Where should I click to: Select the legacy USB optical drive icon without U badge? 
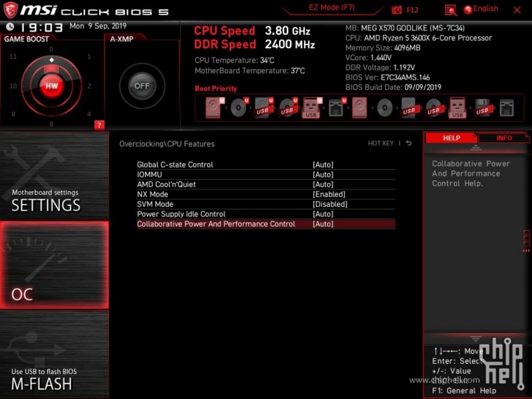click(433, 108)
